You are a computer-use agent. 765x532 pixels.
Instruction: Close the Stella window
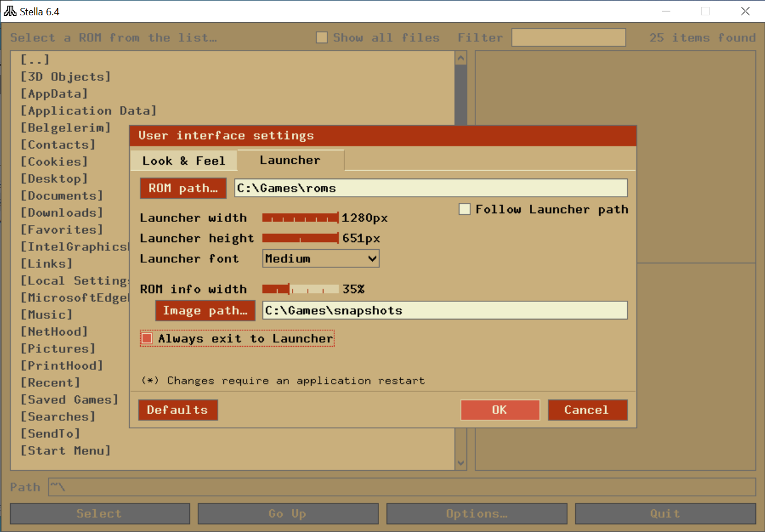[745, 11]
